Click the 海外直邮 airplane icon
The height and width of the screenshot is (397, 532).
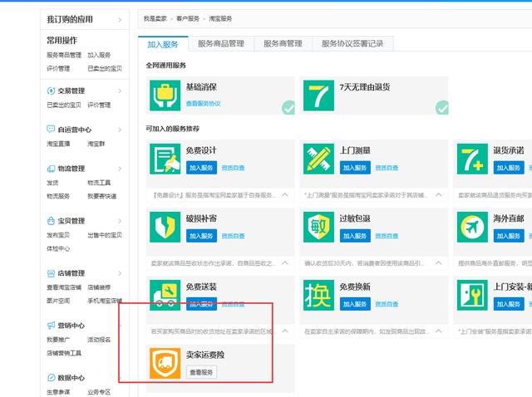[x=471, y=227]
